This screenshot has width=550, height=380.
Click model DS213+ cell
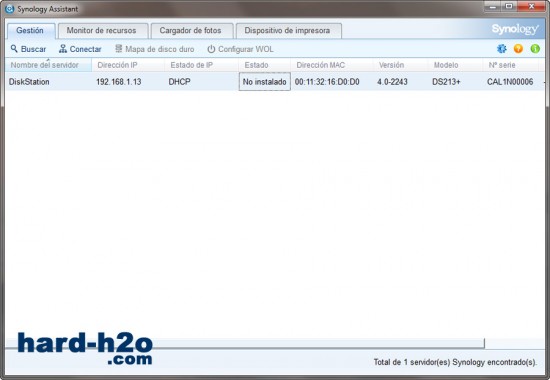tap(446, 82)
